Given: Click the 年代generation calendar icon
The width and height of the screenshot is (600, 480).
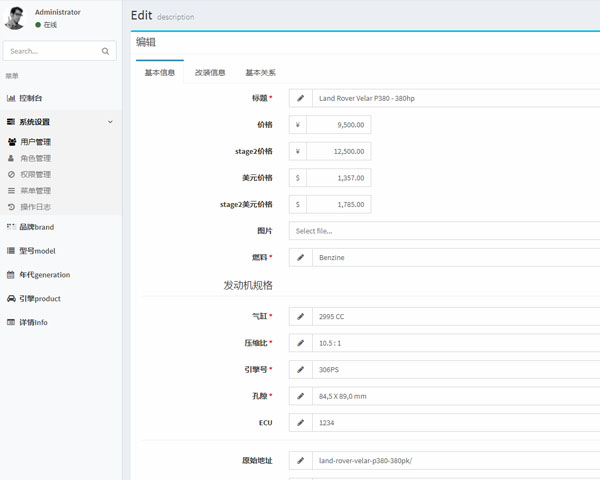Looking at the screenshot, I should coord(11,275).
